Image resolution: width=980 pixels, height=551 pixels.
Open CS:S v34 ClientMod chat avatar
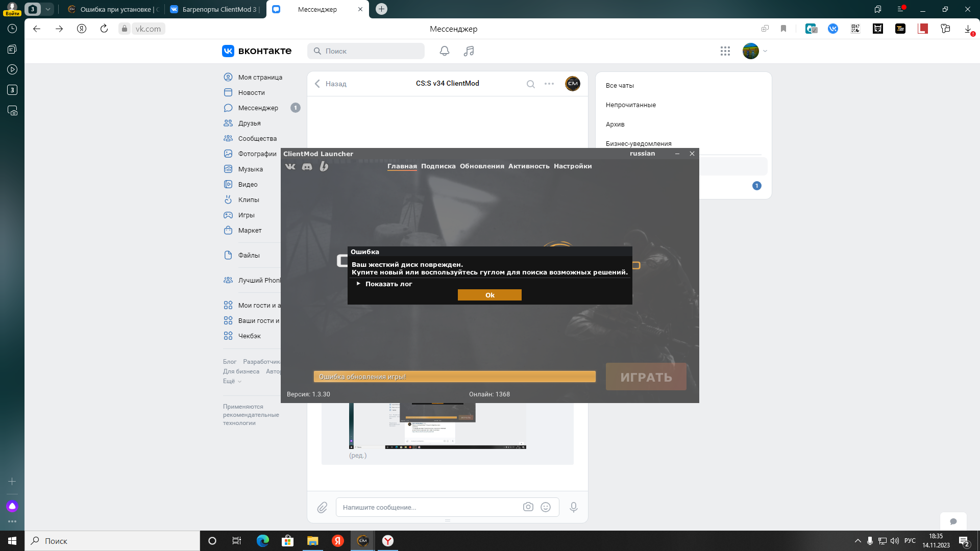coord(573,84)
